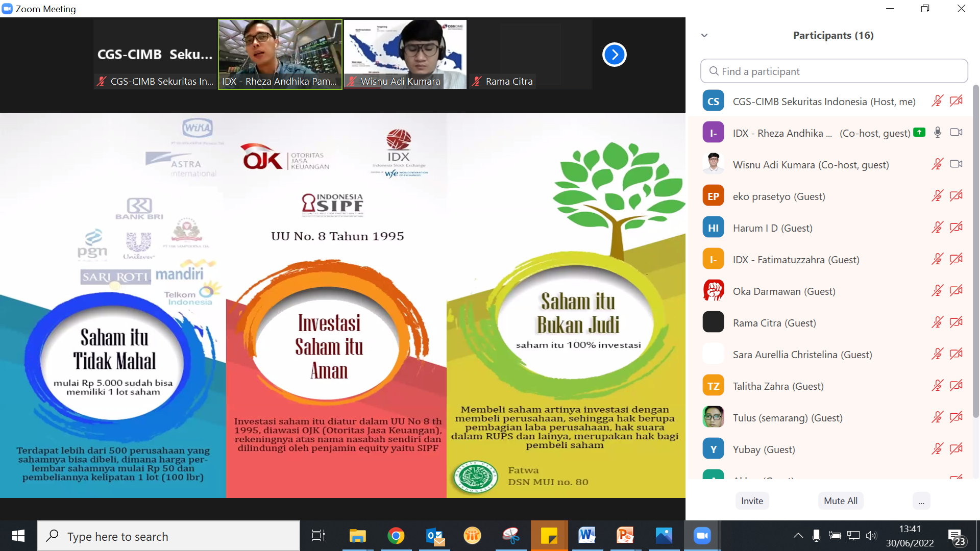Viewport: 980px width, 551px height.
Task: Select Tulus (semarang) participant entry
Action: pos(787,418)
